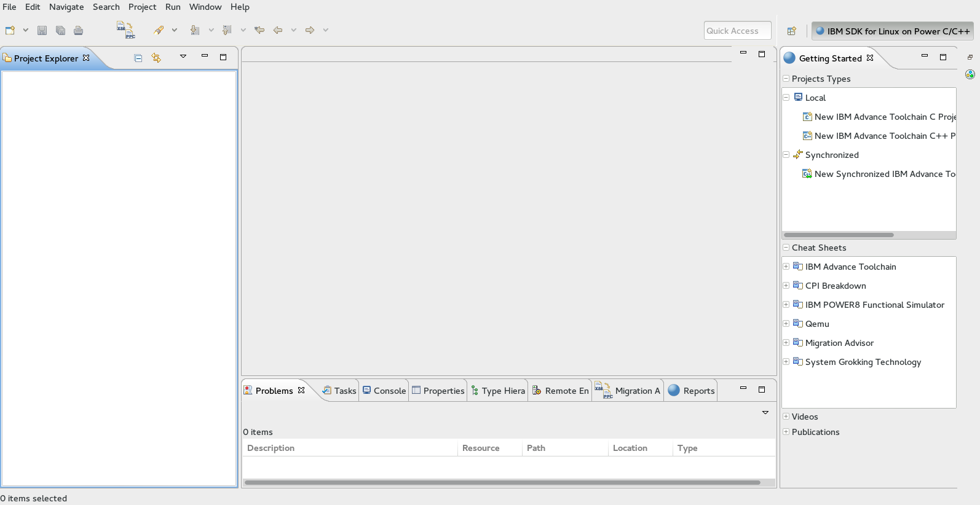Open the Window menu
This screenshot has width=980, height=505.
205,7
